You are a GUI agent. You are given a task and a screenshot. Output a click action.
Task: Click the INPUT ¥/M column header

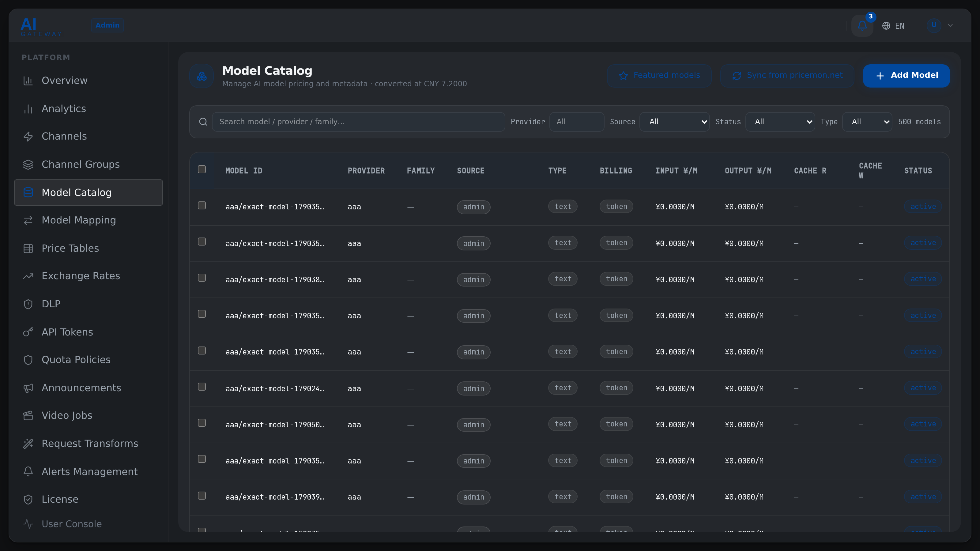click(x=676, y=171)
